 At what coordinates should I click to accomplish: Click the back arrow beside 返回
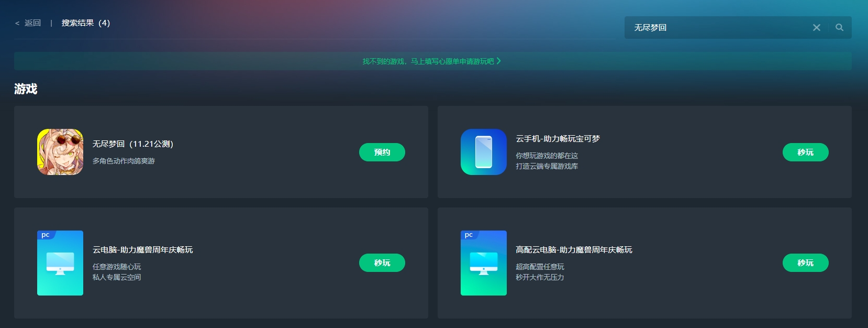pos(17,23)
